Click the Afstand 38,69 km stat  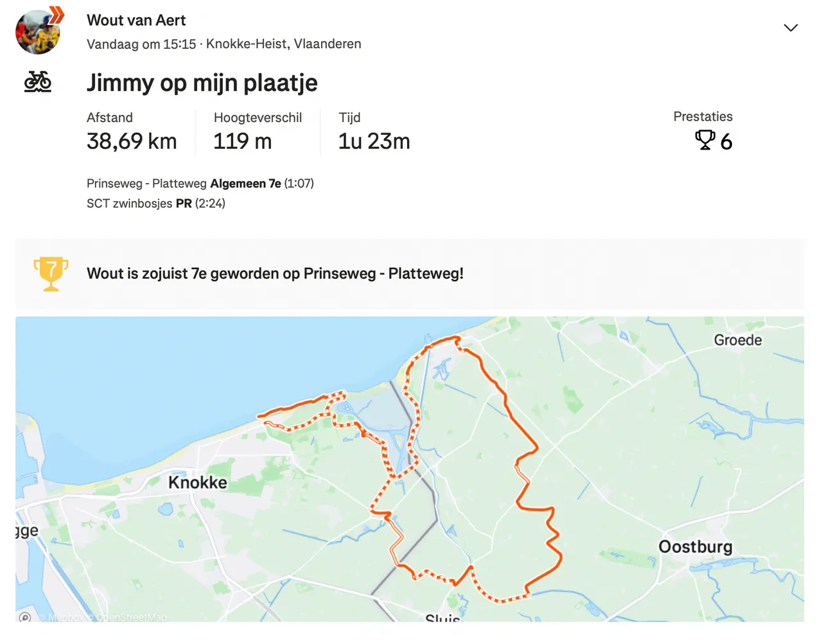pyautogui.click(x=132, y=132)
